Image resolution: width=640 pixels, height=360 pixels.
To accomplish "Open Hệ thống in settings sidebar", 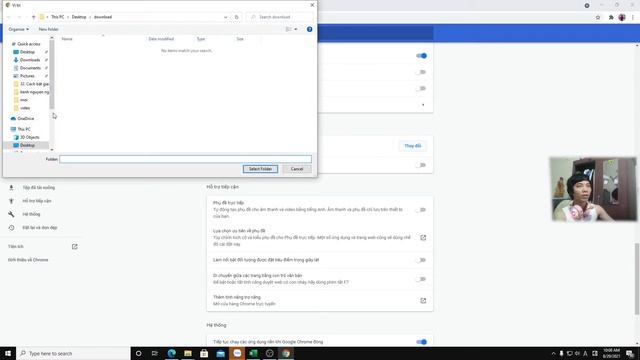I will click(x=31, y=214).
